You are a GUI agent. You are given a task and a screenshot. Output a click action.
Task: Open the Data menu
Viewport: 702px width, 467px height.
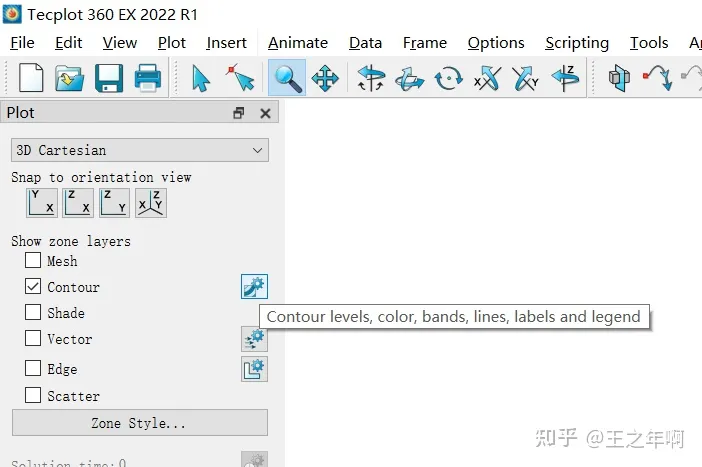pyautogui.click(x=365, y=43)
